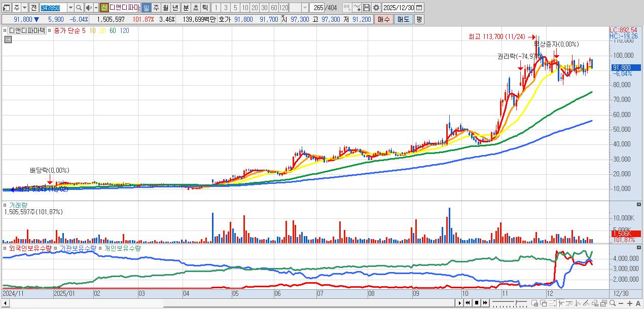644x309 pixels.
Task: Open chart settings gear icon
Action: click(x=376, y=8)
